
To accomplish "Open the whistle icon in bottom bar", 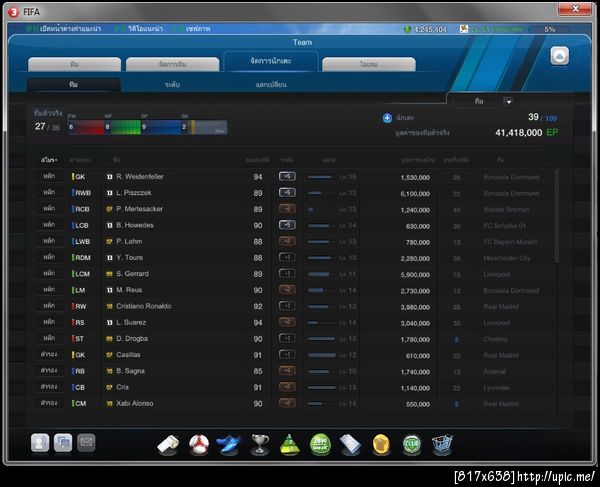I will (168, 445).
